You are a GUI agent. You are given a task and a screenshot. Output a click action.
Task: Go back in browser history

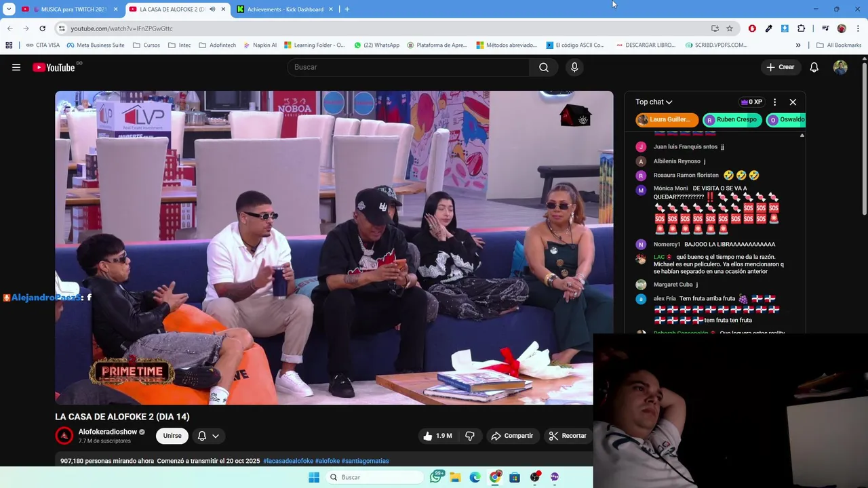[x=9, y=28]
